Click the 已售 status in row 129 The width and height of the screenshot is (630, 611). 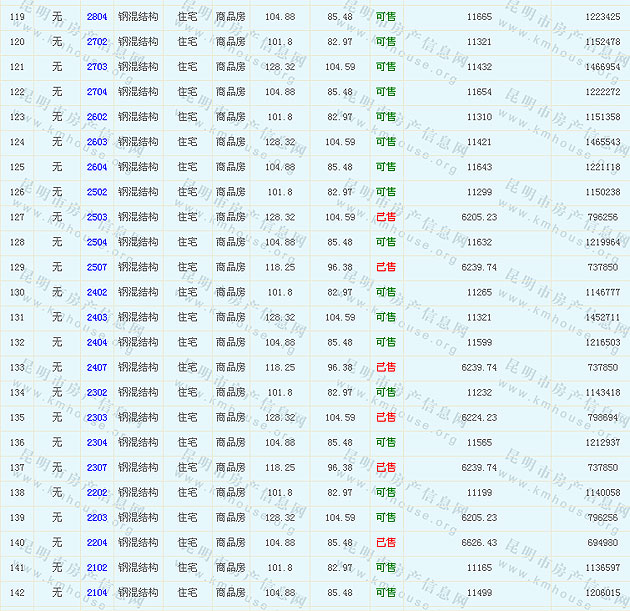[385, 267]
